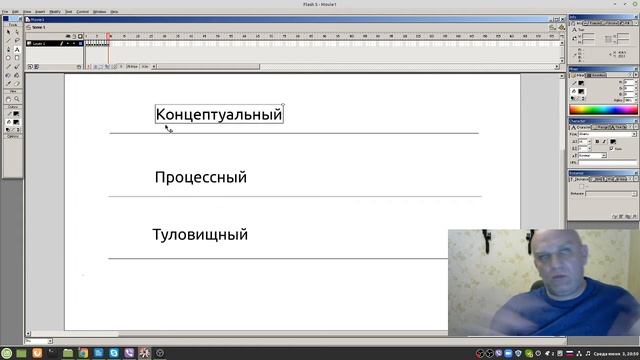The width and height of the screenshot is (640, 360).
Task: Select the Brush tool
Action: [17, 67]
